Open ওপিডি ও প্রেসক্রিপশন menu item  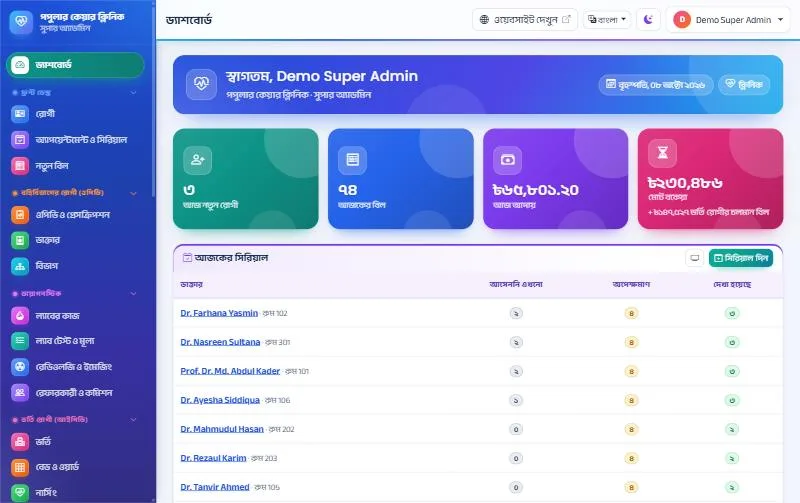tap(75, 214)
